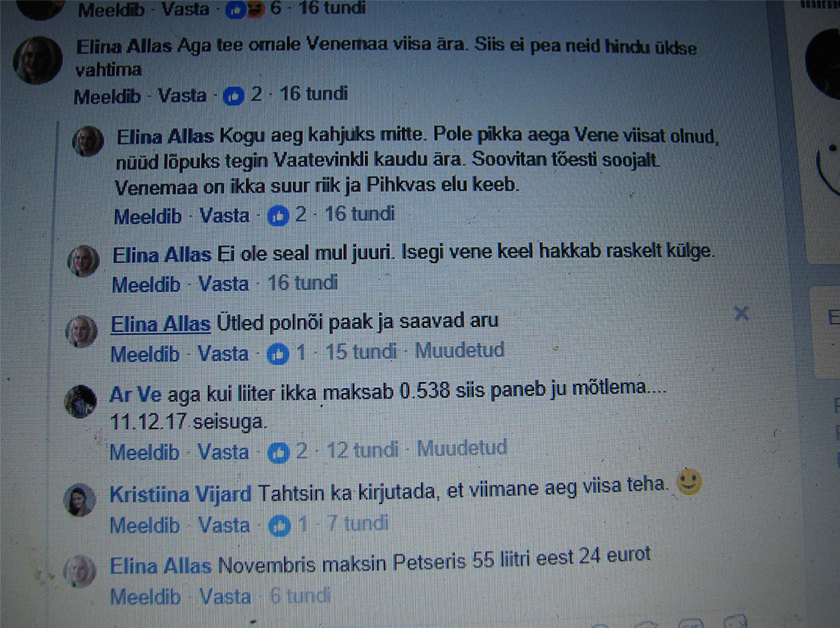
Task: Click the like icon on Pihkvas comment
Action: point(278,216)
